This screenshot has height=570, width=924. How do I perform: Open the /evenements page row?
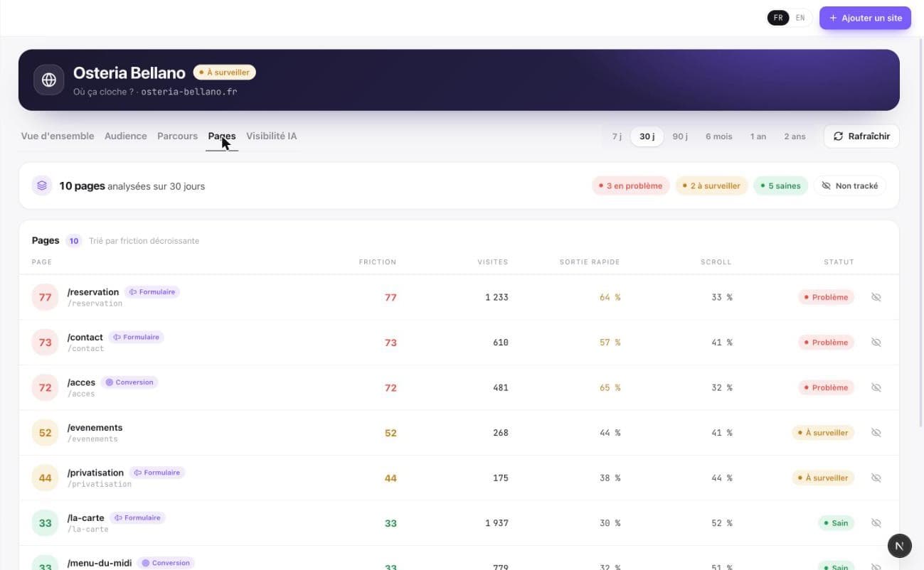[459, 433]
